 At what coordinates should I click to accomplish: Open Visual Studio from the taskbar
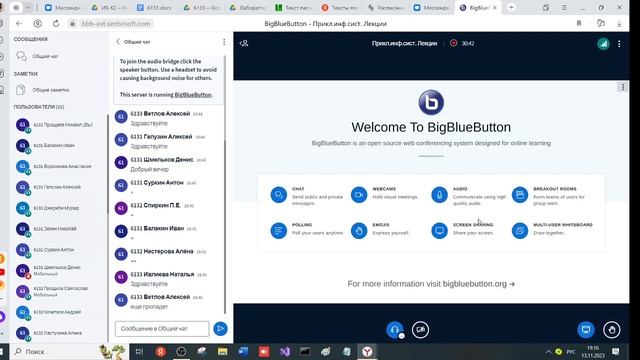pyautogui.click(x=284, y=351)
